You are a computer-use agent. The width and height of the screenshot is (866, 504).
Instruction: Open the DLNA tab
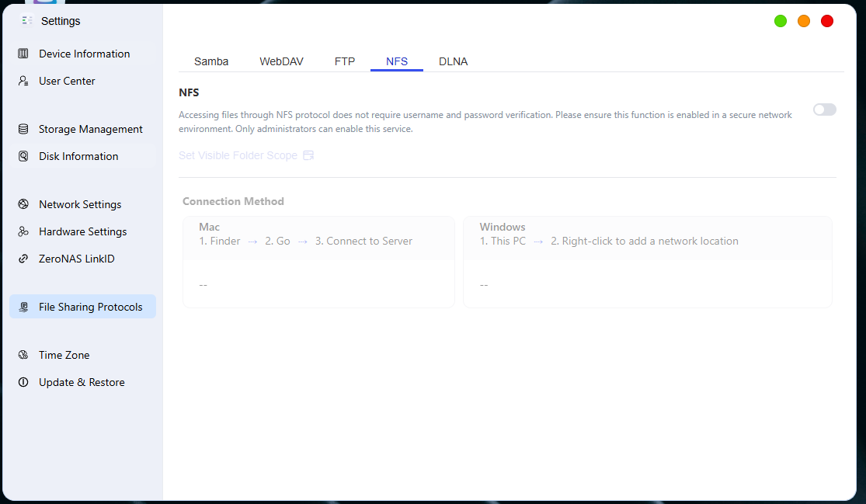(x=453, y=61)
